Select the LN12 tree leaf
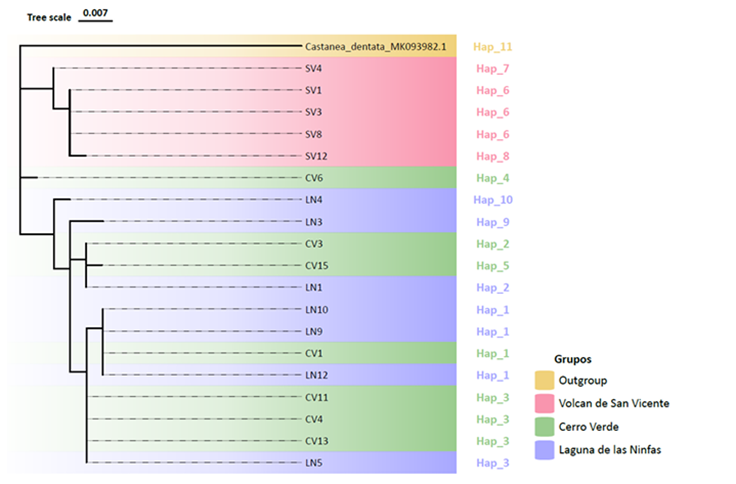This screenshot has width=736, height=484. tap(316, 375)
